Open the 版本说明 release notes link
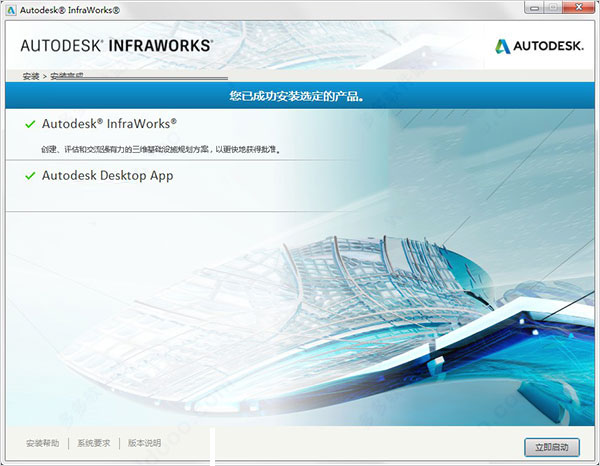The width and height of the screenshot is (600, 466). 144,443
